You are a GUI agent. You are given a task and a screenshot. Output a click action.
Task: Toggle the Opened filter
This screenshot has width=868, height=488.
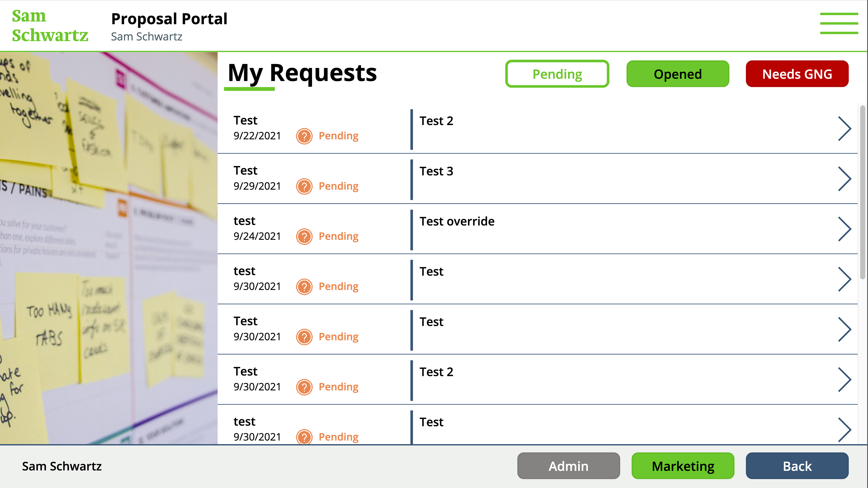coord(678,74)
